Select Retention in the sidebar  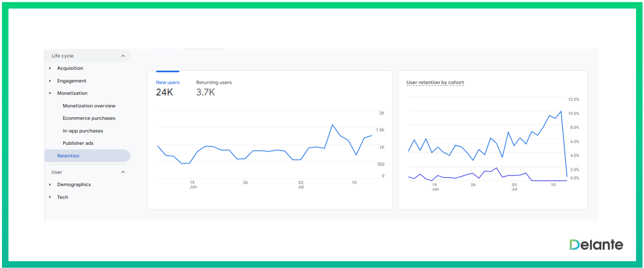pos(68,156)
